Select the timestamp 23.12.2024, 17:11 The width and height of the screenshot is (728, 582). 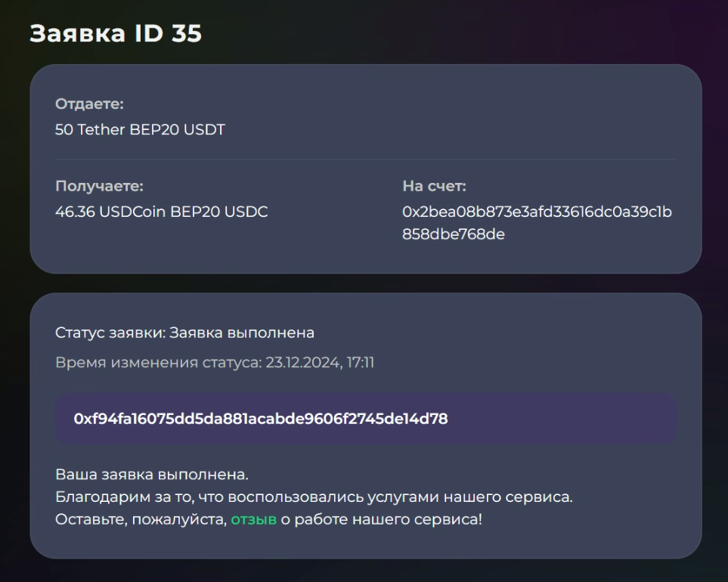(320, 362)
